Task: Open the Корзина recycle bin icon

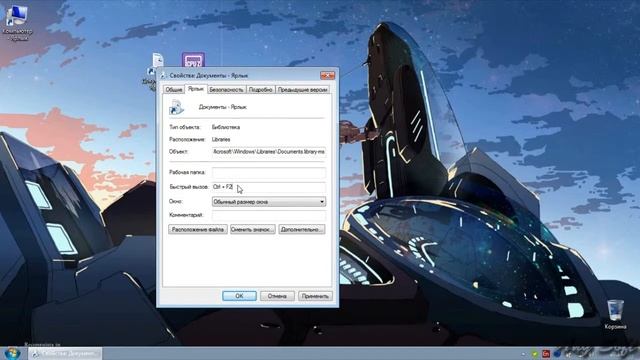Action: (x=615, y=314)
